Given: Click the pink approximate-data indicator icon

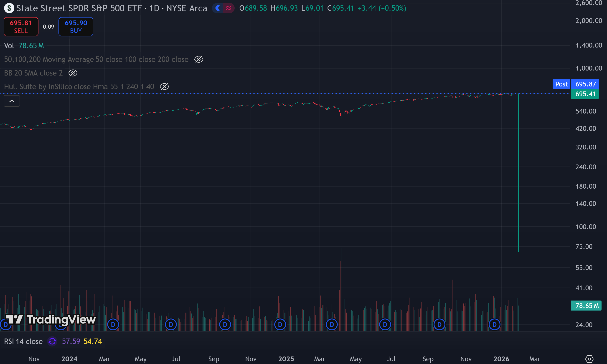Looking at the screenshot, I should [229, 8].
